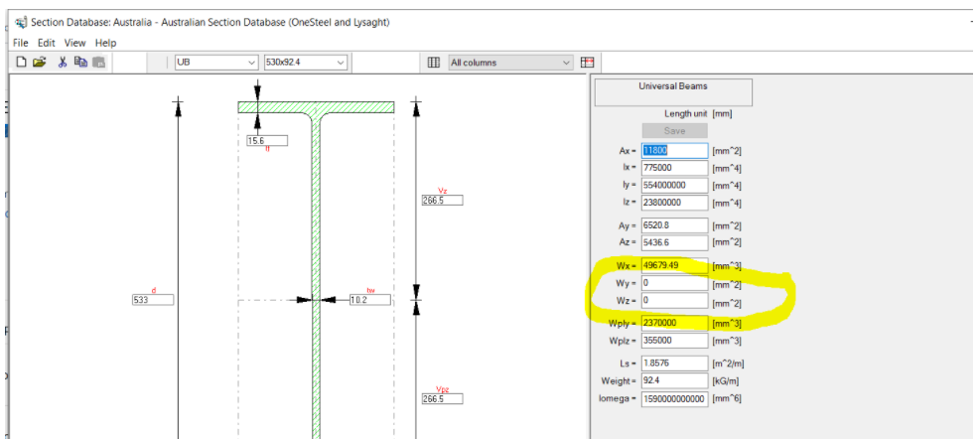Click the tw dimension field 10.2
This screenshot has width=980, height=439.
coord(370,300)
